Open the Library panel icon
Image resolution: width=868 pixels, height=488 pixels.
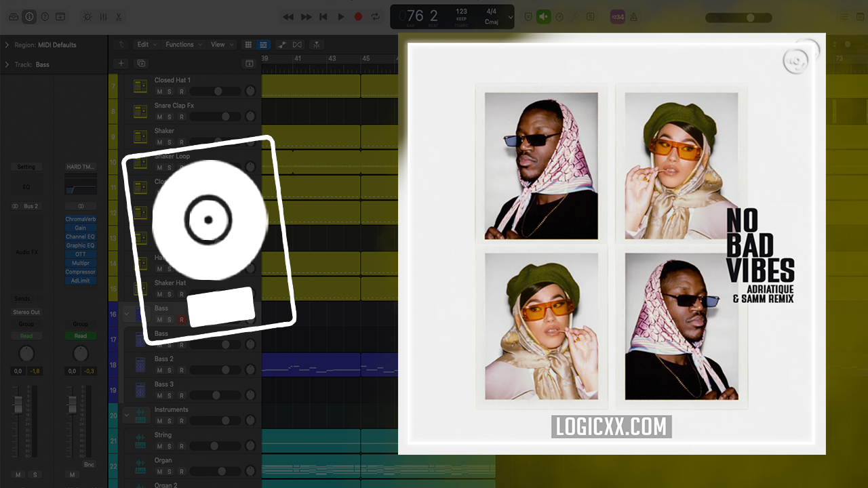coord(14,17)
